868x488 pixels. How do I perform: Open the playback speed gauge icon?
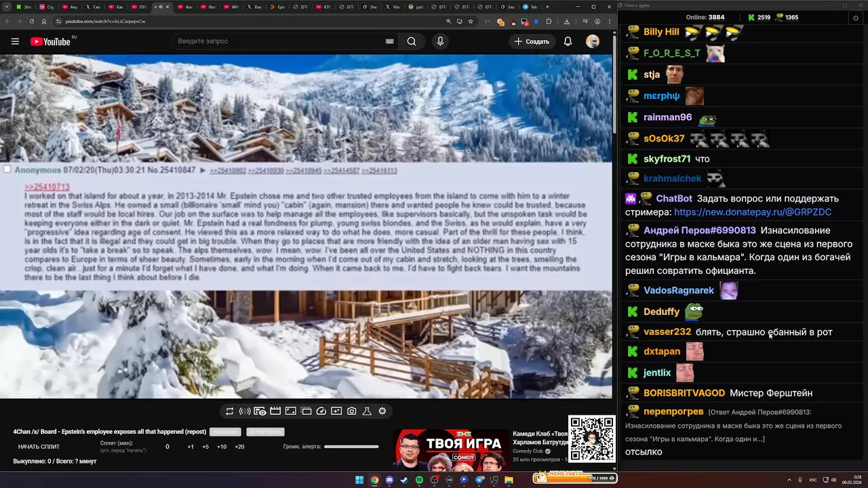pyautogui.click(x=321, y=411)
